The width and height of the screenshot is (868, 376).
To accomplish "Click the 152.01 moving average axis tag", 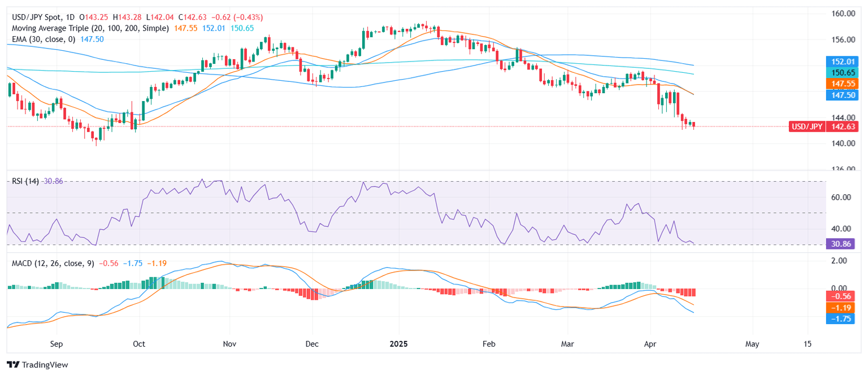I will click(841, 62).
